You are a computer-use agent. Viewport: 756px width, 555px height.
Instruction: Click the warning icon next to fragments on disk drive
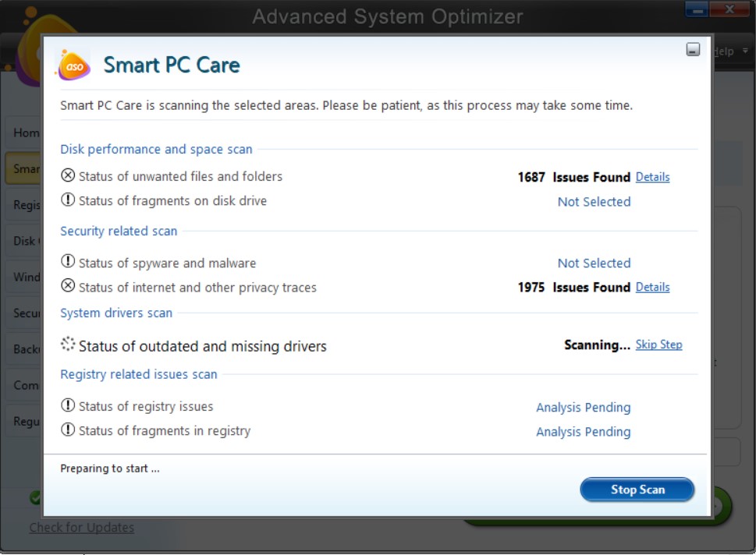click(x=67, y=201)
